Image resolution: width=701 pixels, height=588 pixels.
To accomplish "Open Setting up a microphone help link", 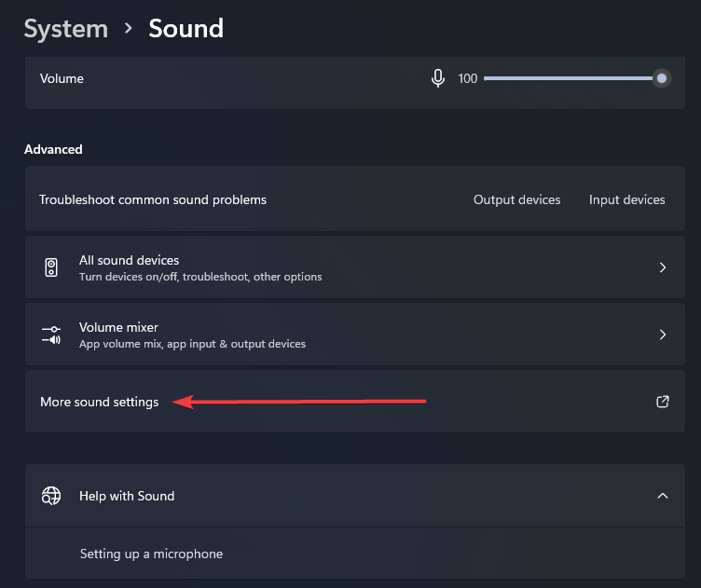I will pos(151,554).
